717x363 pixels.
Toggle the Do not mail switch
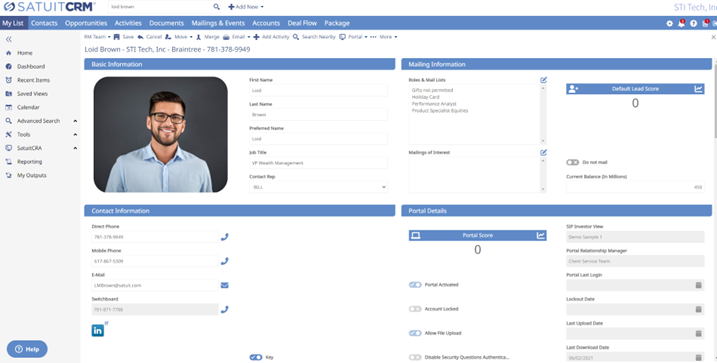click(x=573, y=162)
